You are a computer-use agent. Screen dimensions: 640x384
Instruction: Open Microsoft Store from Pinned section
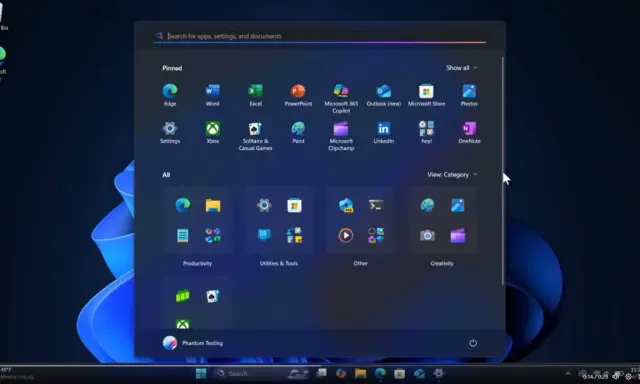(x=427, y=95)
